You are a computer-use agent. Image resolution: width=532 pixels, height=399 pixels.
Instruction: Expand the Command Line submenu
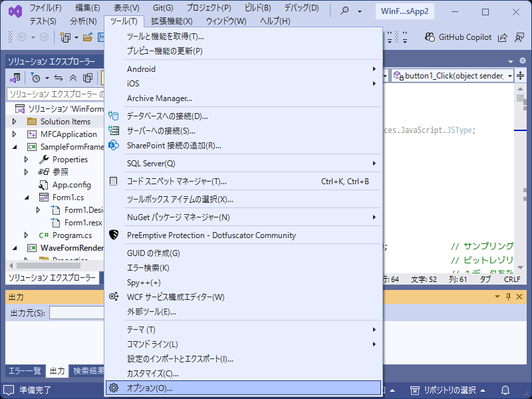tap(243, 344)
